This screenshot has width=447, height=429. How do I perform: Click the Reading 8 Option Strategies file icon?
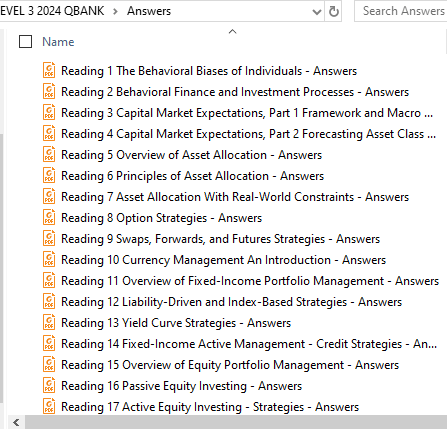point(49,217)
